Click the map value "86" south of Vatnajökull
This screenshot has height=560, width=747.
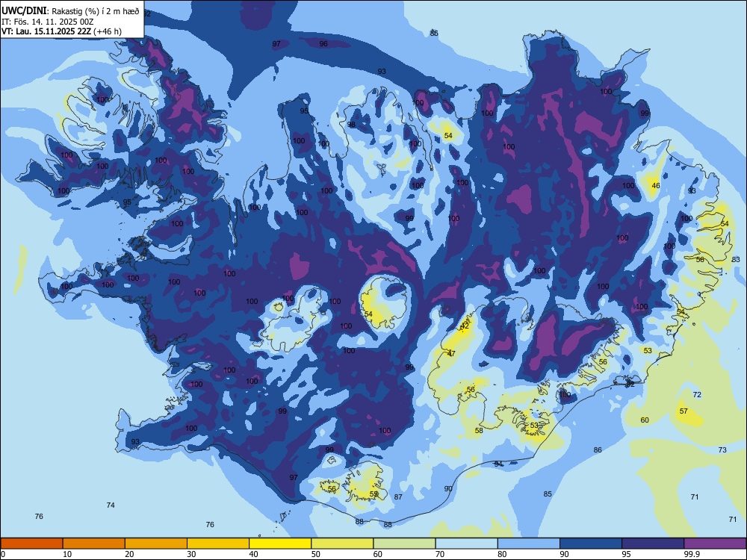[x=598, y=450]
